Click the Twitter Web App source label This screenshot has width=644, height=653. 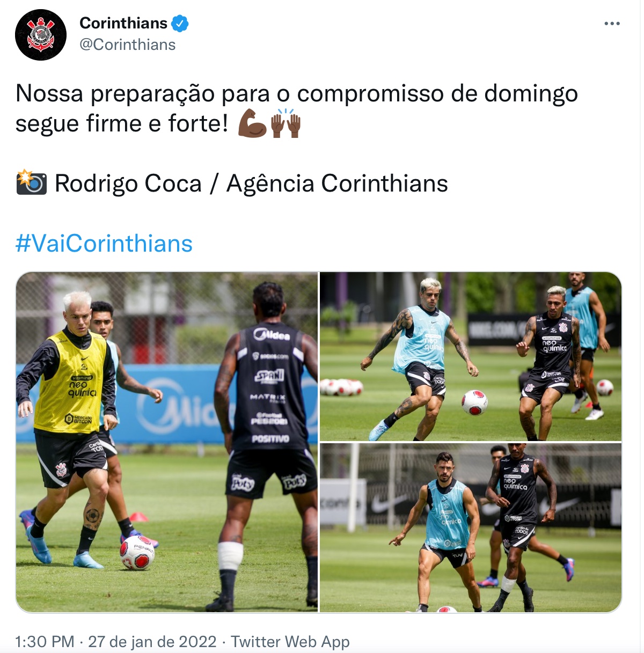tap(290, 642)
